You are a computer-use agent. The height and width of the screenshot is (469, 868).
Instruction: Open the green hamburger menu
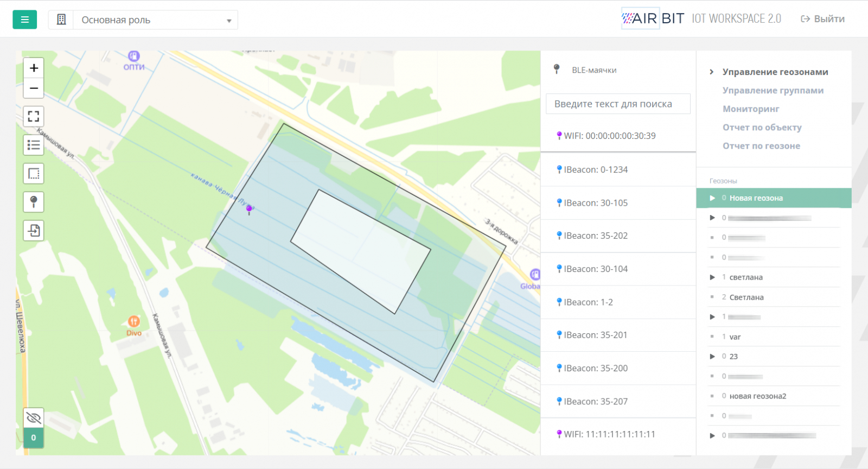24,20
